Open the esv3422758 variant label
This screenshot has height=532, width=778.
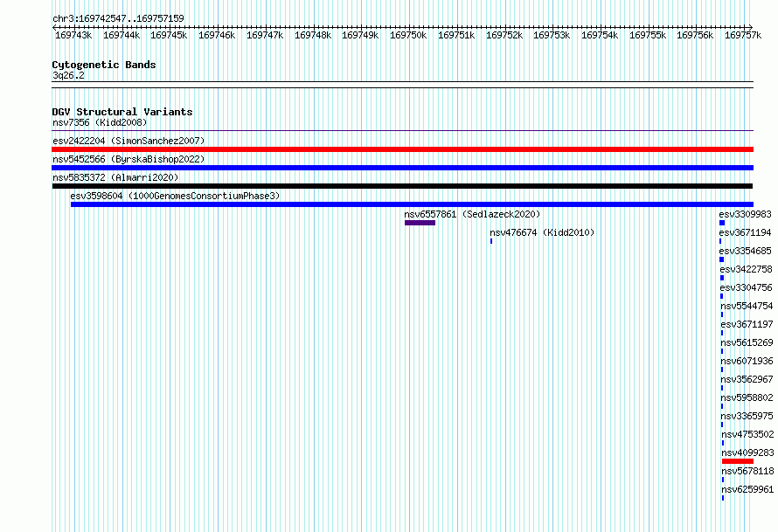click(x=747, y=269)
